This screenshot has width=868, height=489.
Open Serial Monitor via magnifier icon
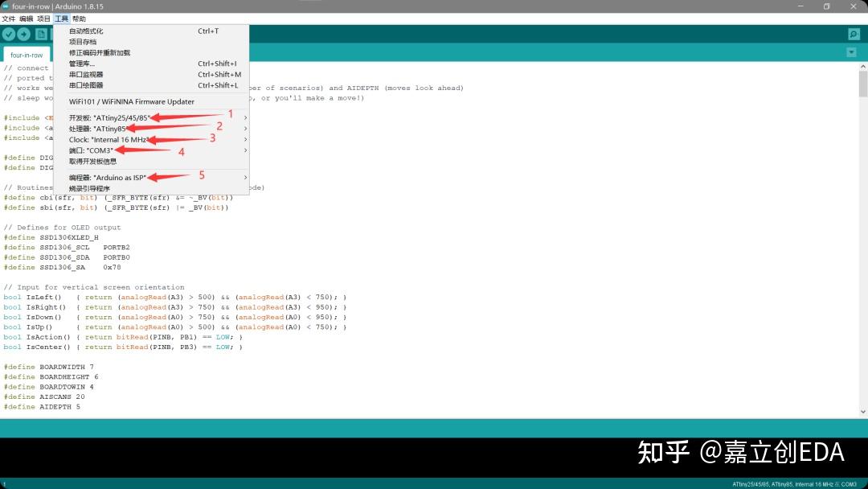(x=853, y=34)
